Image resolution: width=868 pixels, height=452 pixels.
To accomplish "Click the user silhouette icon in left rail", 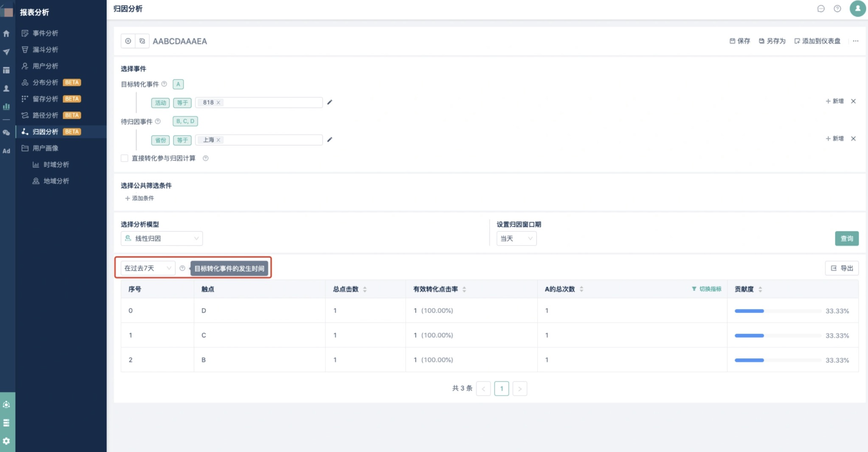I will [x=6, y=88].
